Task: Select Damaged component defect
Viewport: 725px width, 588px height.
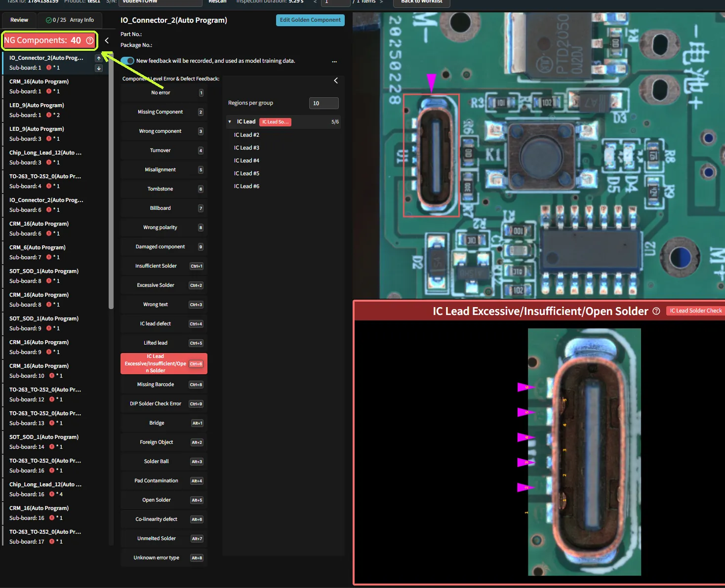Action: point(164,247)
